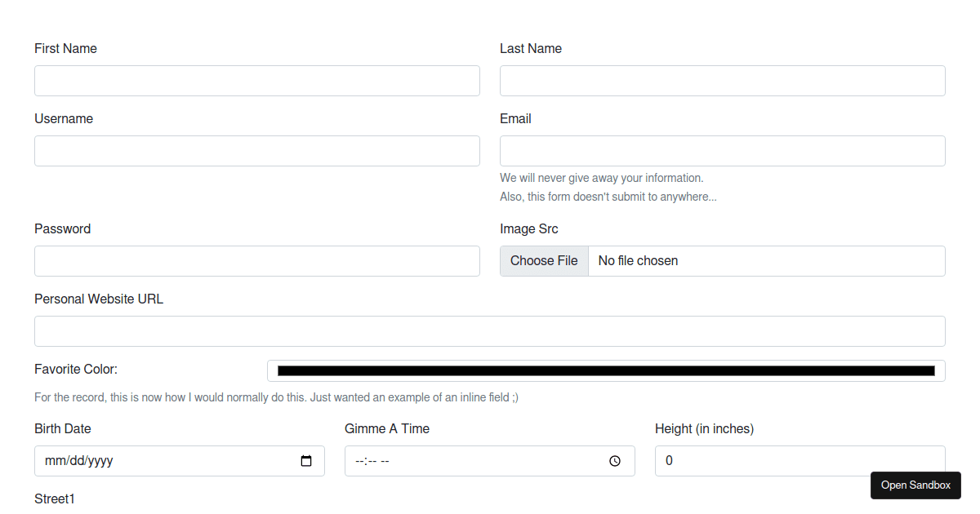Click the Gimme A Time input
This screenshot has width=980, height=514.
(474, 461)
